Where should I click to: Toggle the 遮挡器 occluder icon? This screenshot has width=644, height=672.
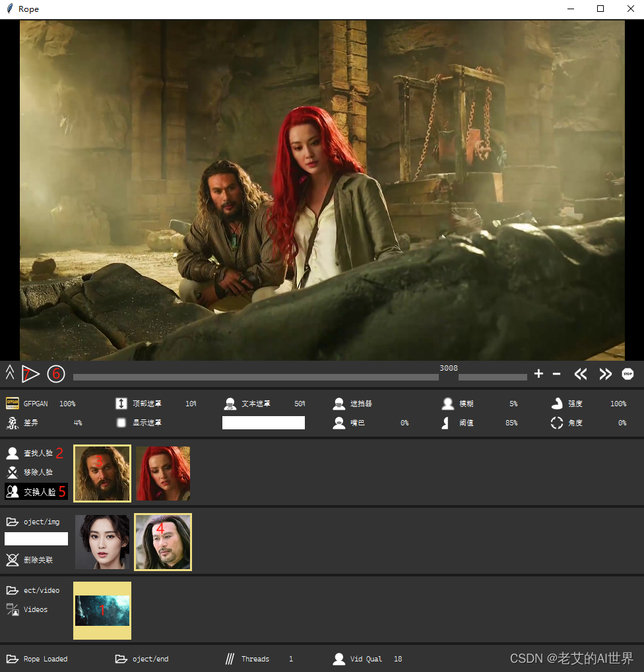tap(339, 403)
